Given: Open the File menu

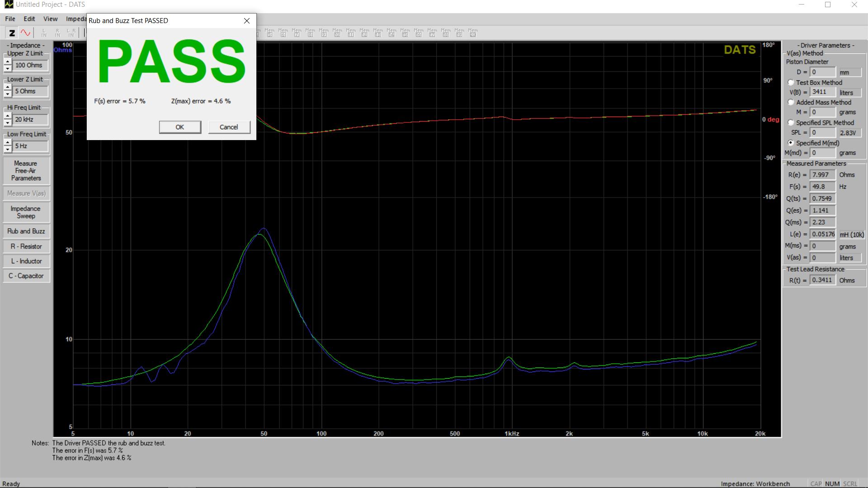Looking at the screenshot, I should (10, 19).
